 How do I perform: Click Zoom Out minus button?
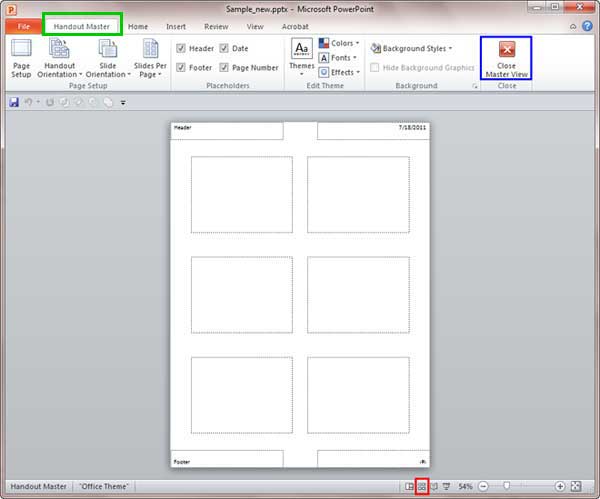tap(483, 486)
